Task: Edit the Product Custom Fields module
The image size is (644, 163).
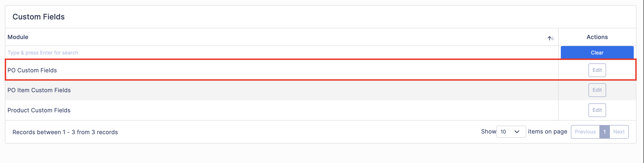Action: pyautogui.click(x=597, y=110)
